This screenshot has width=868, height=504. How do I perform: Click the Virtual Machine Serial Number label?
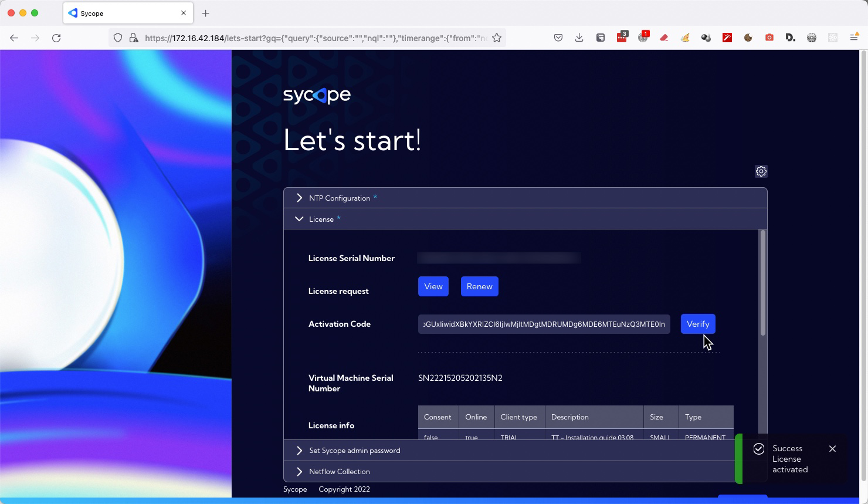[x=351, y=383]
